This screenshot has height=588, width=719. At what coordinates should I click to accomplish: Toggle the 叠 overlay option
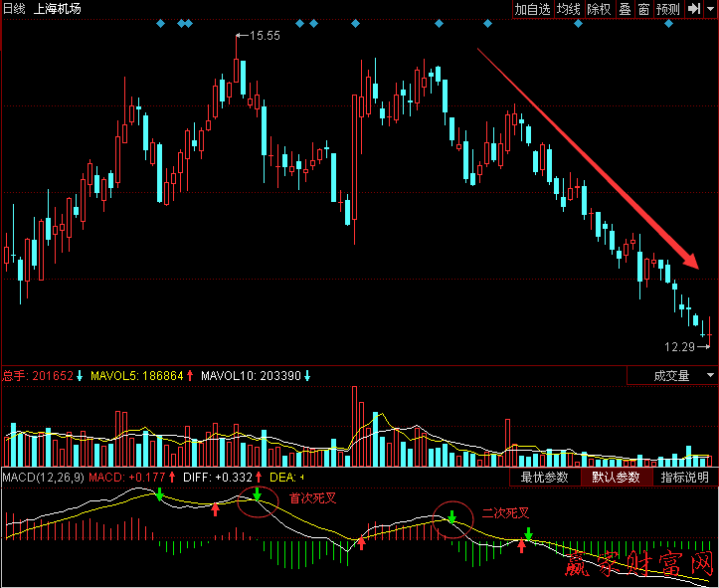tap(625, 9)
